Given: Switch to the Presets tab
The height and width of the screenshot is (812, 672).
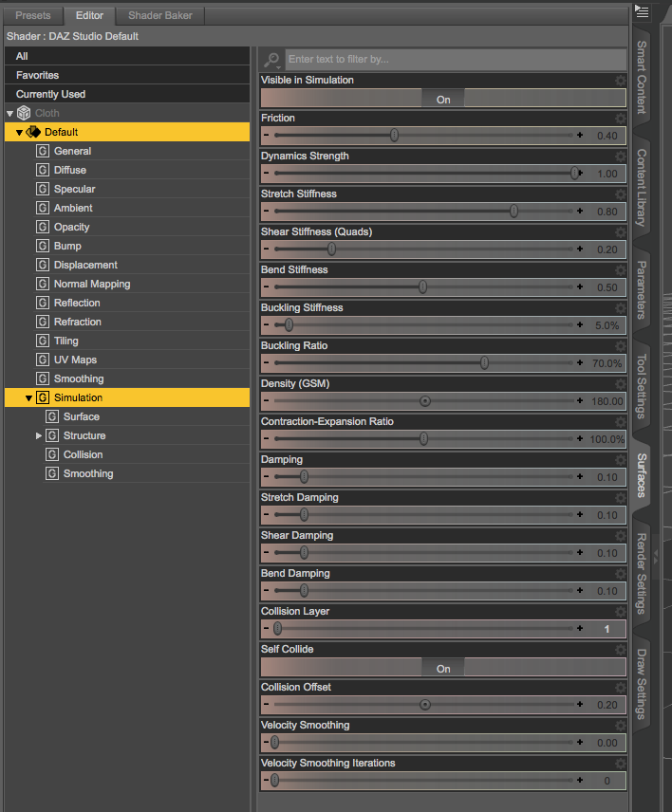Looking at the screenshot, I should pyautogui.click(x=32, y=15).
